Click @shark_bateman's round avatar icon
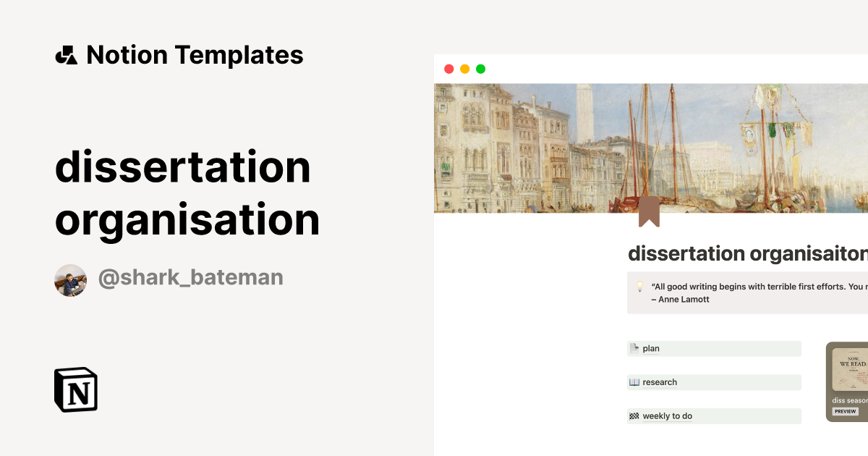Image resolution: width=868 pixels, height=456 pixels. 71,279
